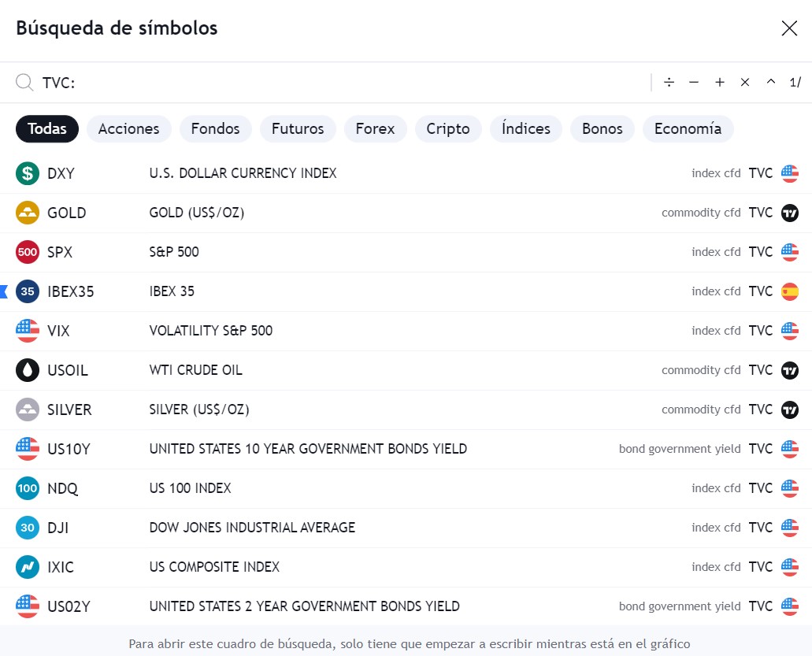The image size is (812, 656).
Task: Click the USOIL ticker symbol
Action: [68, 370]
